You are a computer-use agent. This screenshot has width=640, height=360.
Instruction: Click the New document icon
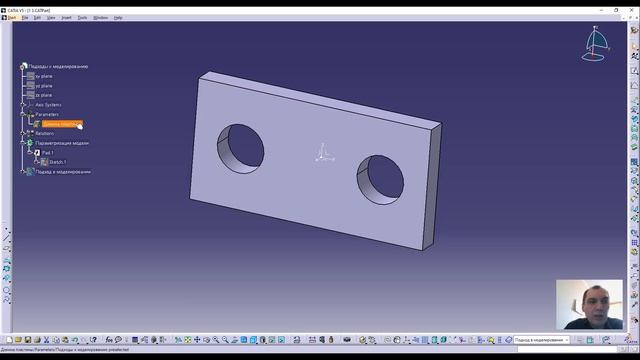[9, 340]
